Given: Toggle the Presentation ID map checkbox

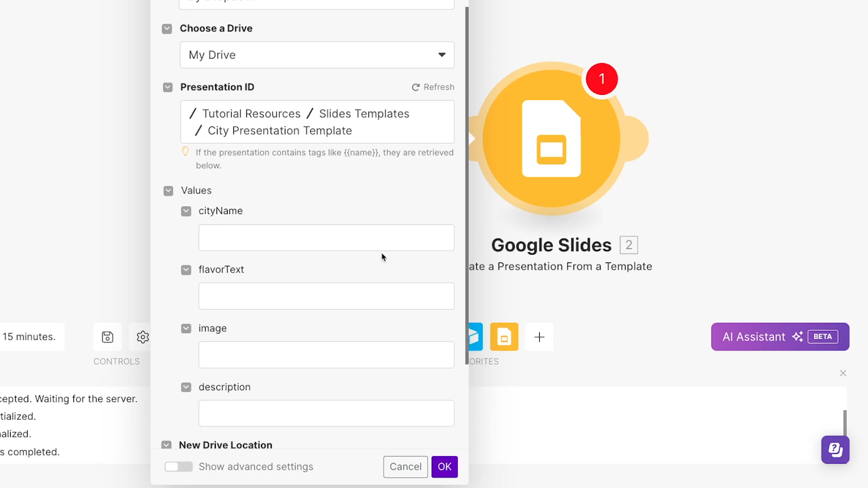Looking at the screenshot, I should (x=168, y=87).
